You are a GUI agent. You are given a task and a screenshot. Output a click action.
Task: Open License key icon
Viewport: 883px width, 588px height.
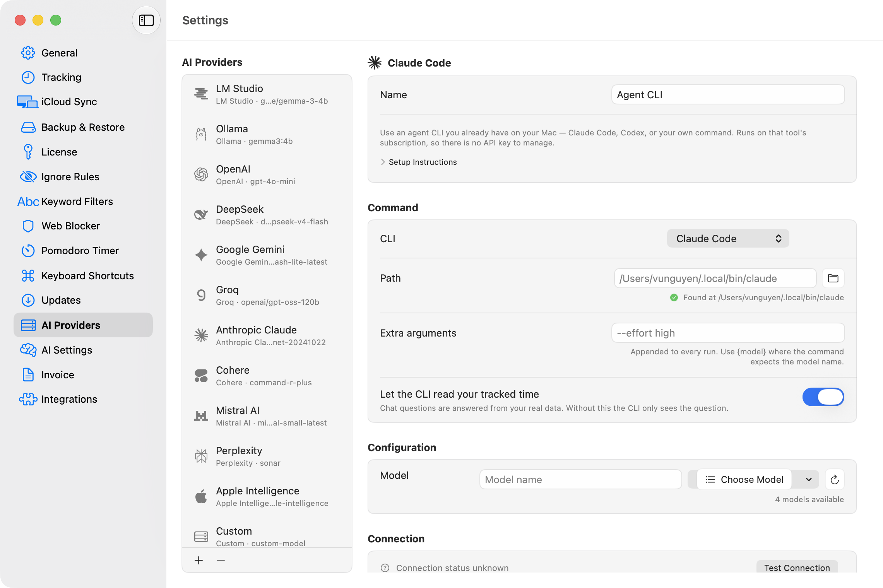click(28, 152)
